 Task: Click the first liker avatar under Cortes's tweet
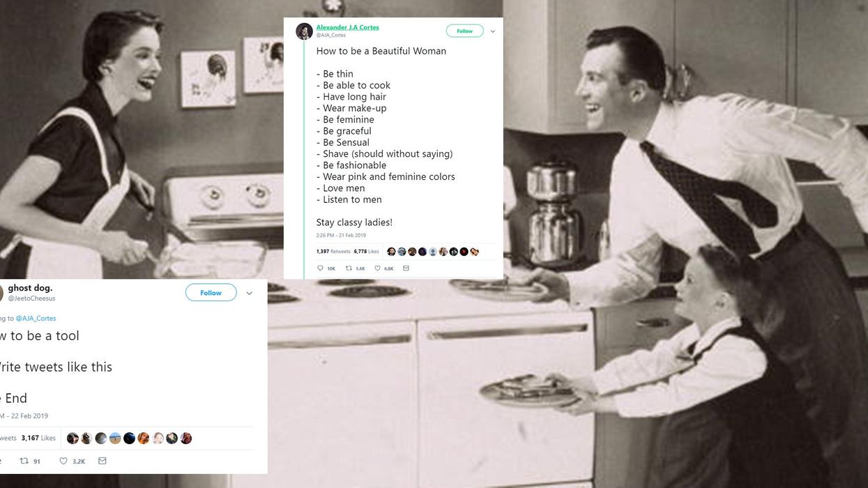tap(391, 252)
